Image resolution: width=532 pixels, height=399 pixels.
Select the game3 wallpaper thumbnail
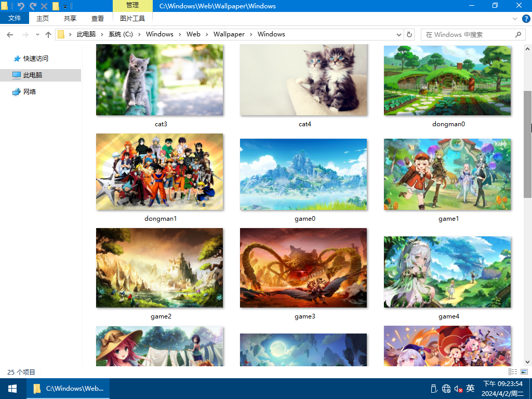click(303, 268)
